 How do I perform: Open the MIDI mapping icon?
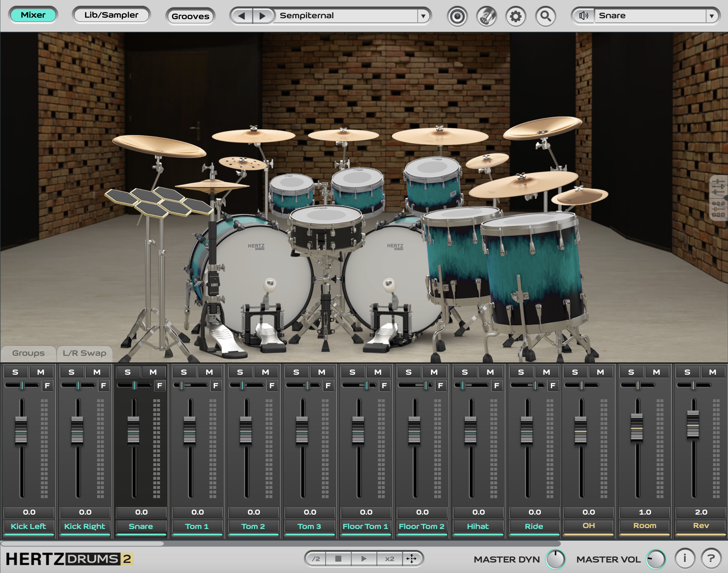tap(487, 16)
